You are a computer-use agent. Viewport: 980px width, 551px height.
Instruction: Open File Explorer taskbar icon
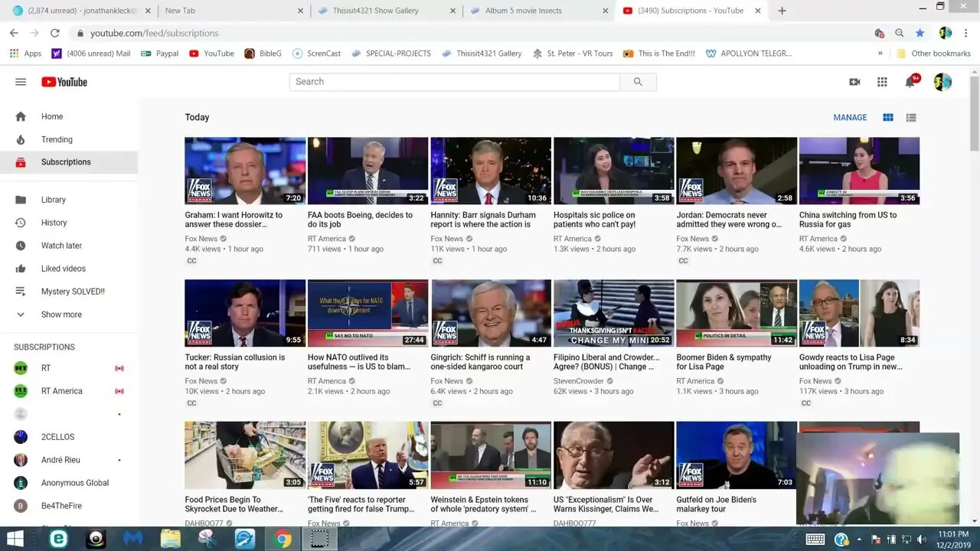[x=170, y=539]
